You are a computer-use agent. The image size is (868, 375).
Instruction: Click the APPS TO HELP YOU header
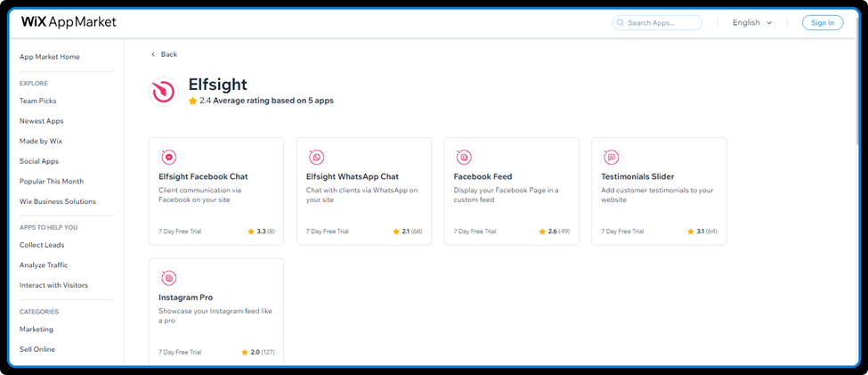point(49,228)
